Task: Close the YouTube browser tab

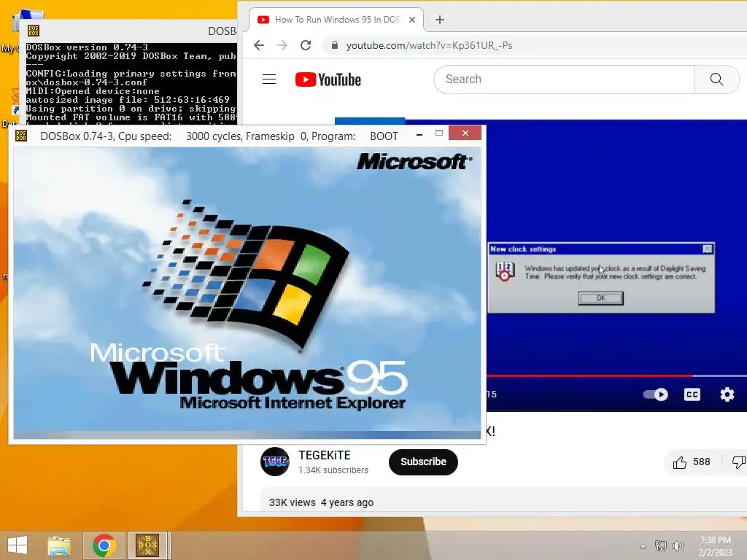Action: 412,20
